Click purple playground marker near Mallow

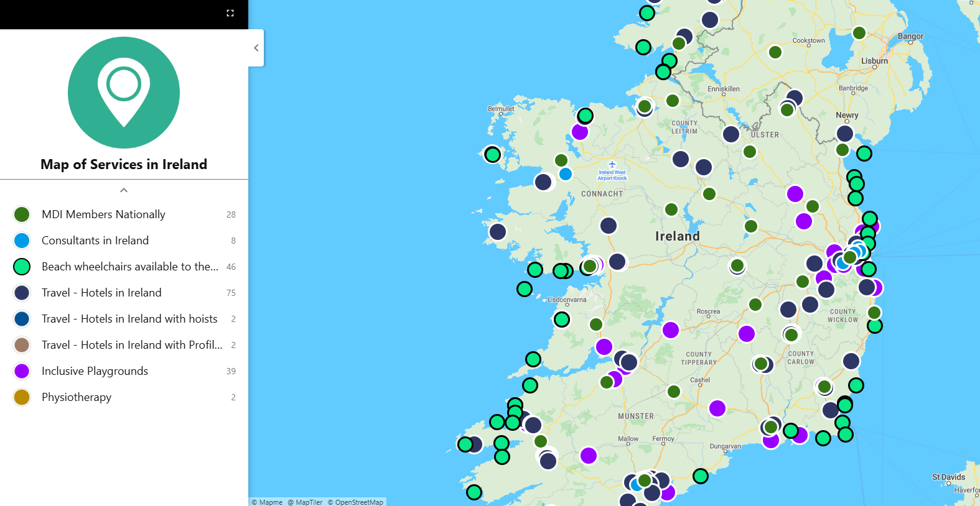pyautogui.click(x=589, y=456)
